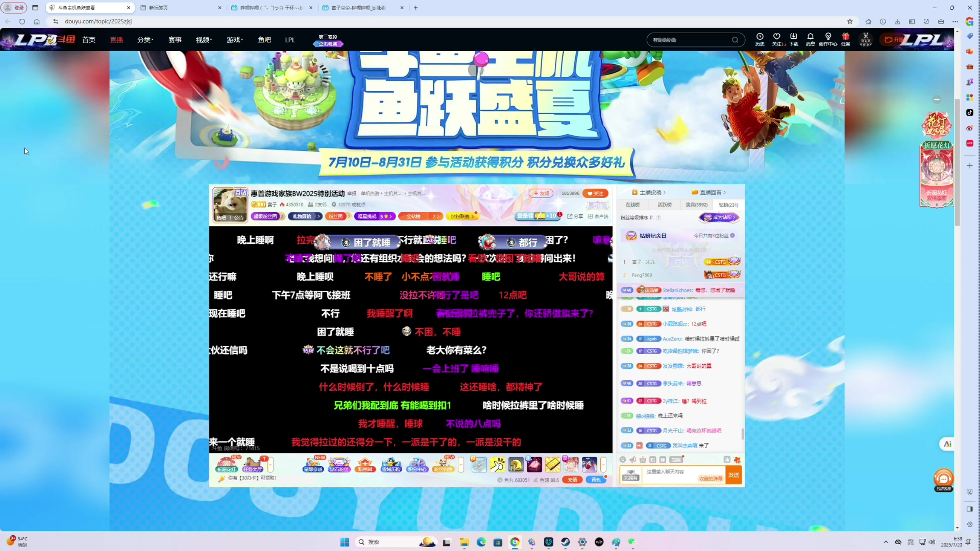Expand activity icons with arrow after 任务大厅
Viewport: 980px width, 551px height.
[x=270, y=465]
